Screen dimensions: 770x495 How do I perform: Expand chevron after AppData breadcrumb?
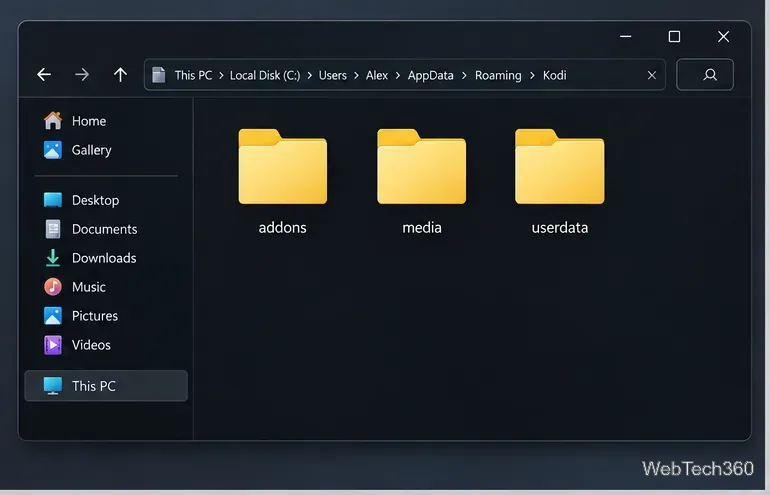point(464,76)
